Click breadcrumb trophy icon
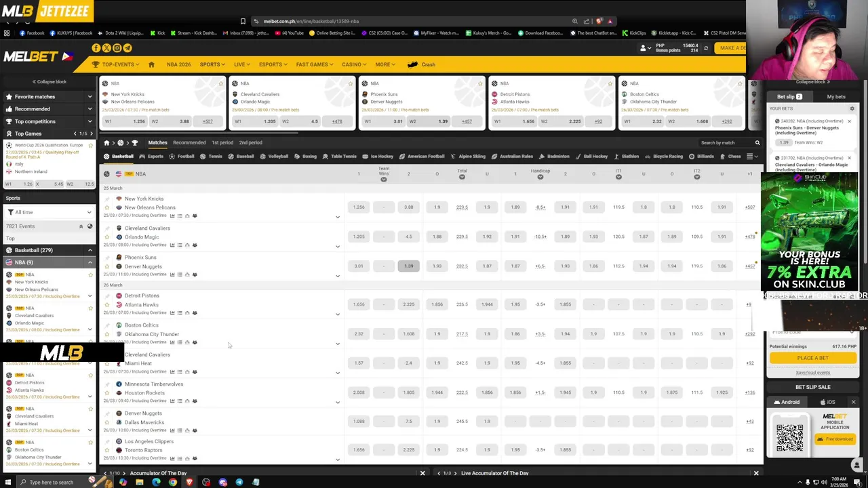The image size is (868, 488). pos(134,143)
